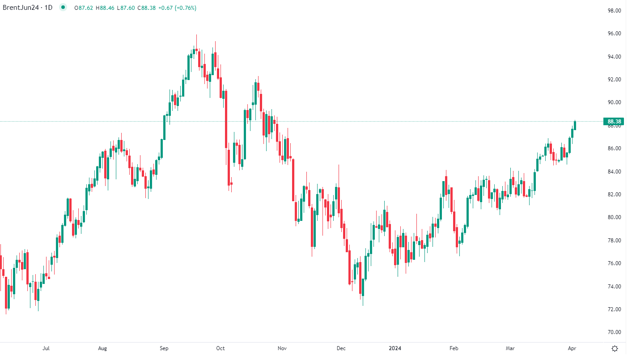
Task: Click the Feb label on time axis
Action: click(x=454, y=348)
